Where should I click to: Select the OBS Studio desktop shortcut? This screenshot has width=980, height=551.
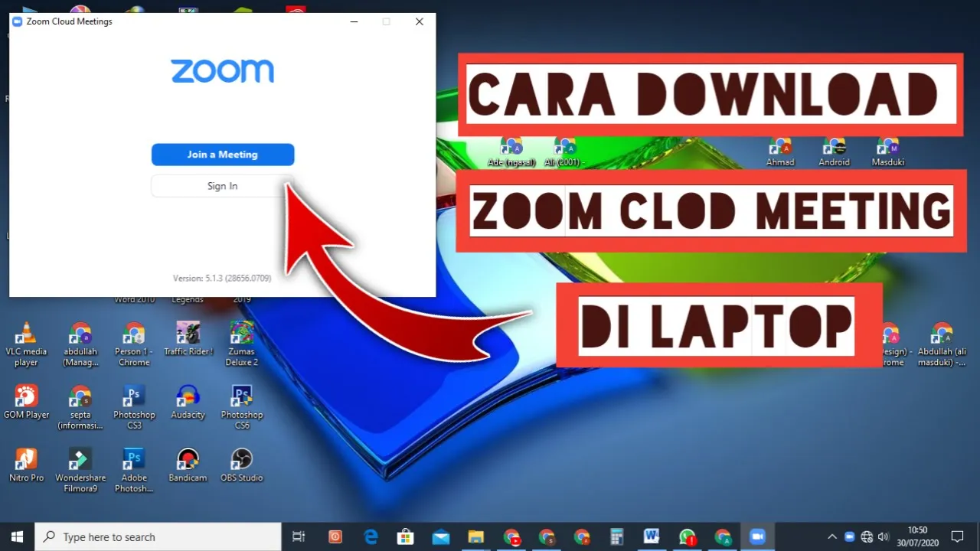point(242,465)
